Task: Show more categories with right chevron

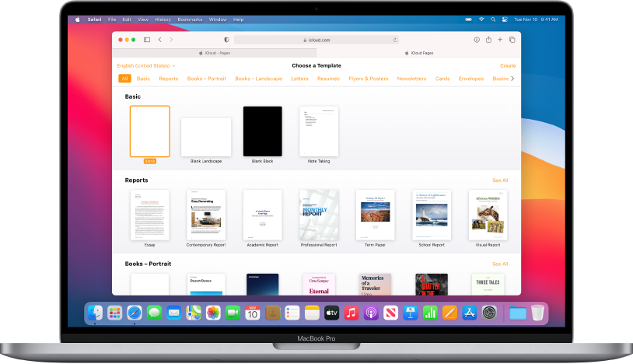Action: 512,79
